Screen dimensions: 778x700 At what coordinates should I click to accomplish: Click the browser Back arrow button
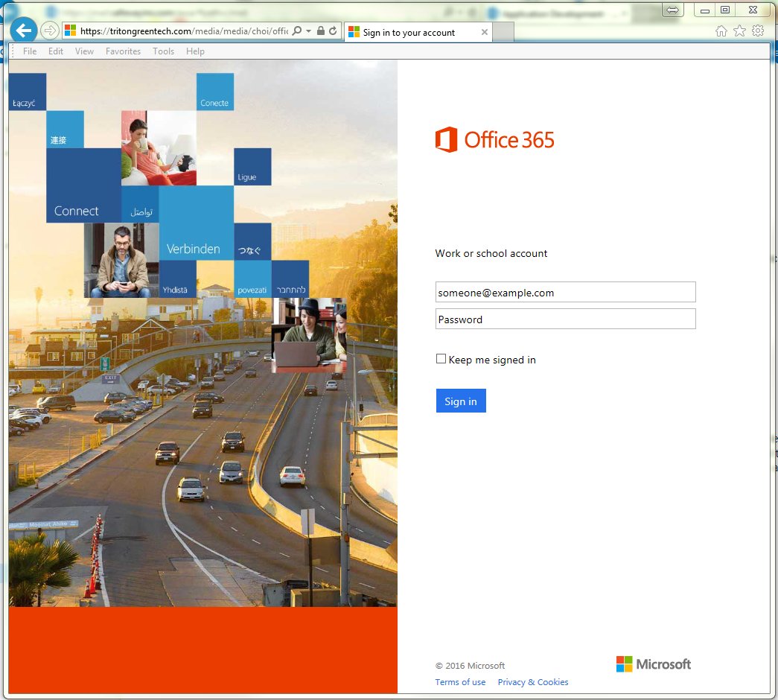[x=23, y=31]
